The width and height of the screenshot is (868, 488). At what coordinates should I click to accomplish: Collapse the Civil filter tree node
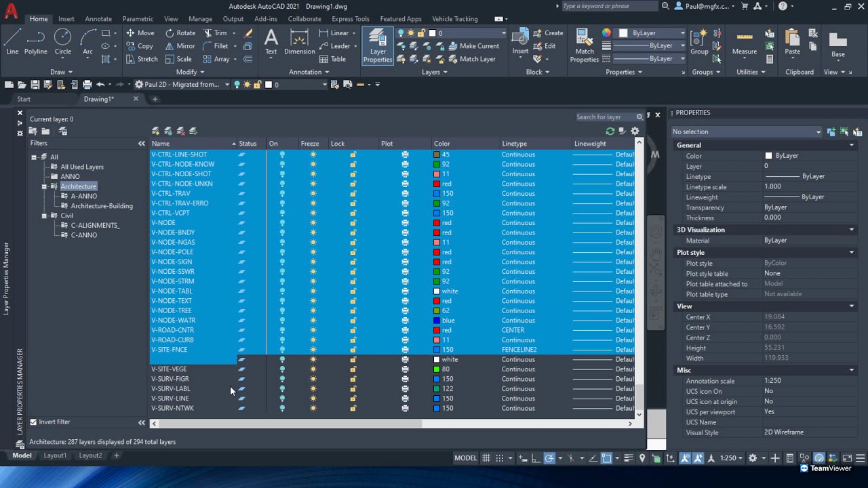(44, 216)
